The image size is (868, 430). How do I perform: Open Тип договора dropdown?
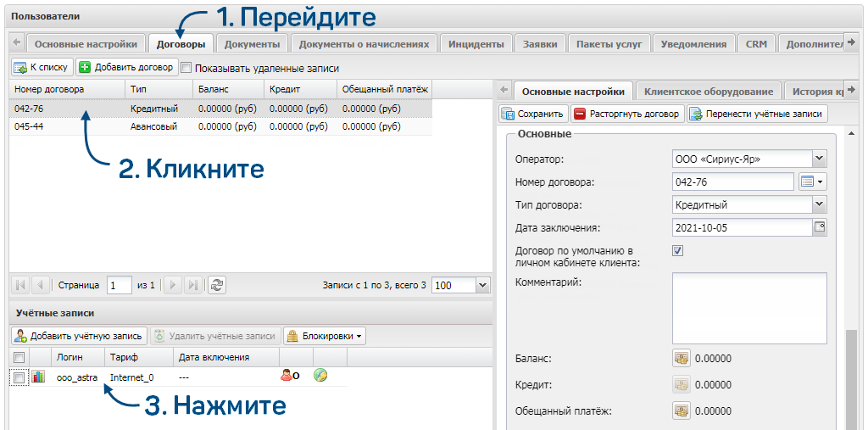[x=820, y=204]
